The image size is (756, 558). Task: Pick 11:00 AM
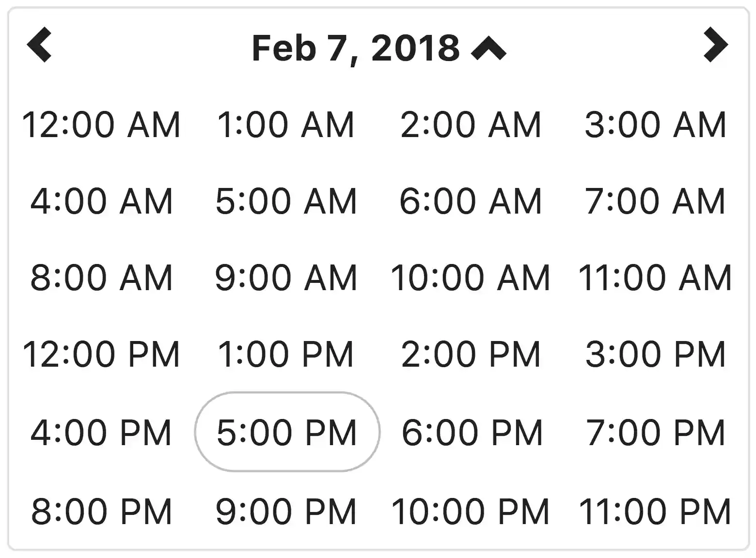click(655, 277)
